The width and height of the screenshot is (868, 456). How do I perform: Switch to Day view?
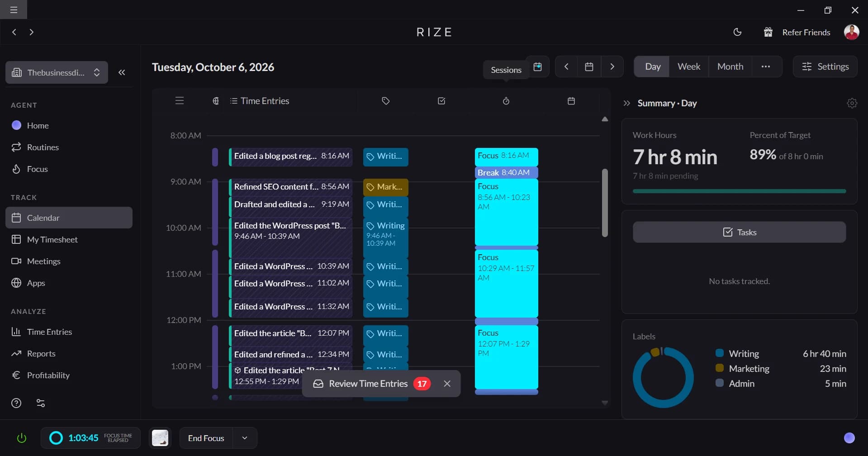click(x=652, y=66)
